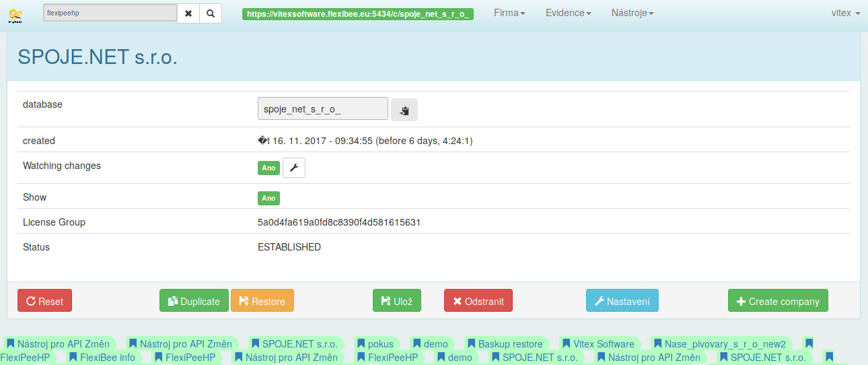Click the copy icon next to database field
Viewport: 868px width, 365px height.
coord(404,110)
